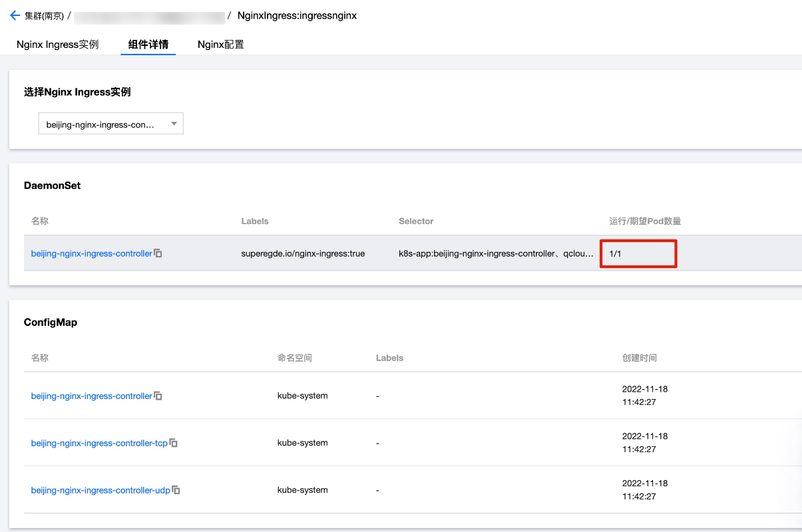Click the 创建时间 column header in ConfigMap
802x532 pixels.
click(x=639, y=358)
